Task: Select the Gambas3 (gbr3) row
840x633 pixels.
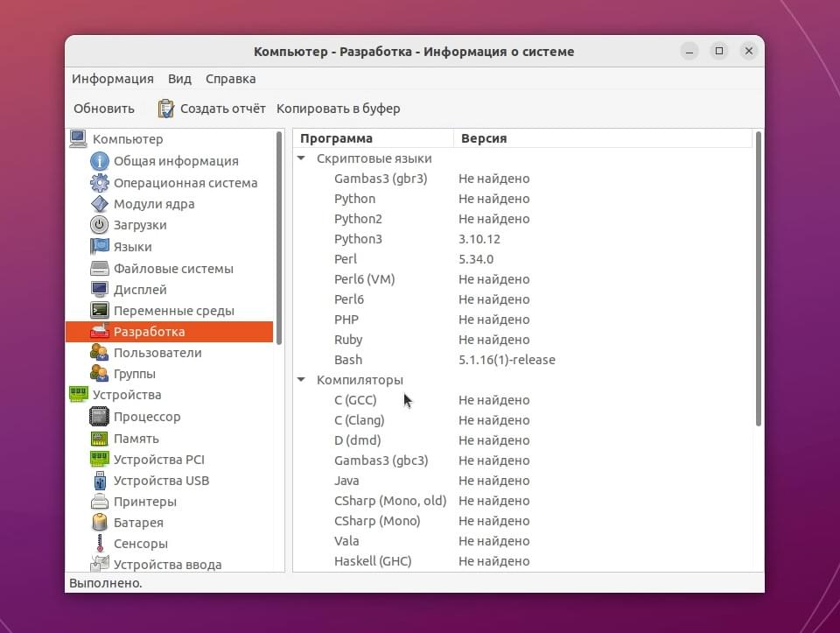Action: (523, 179)
